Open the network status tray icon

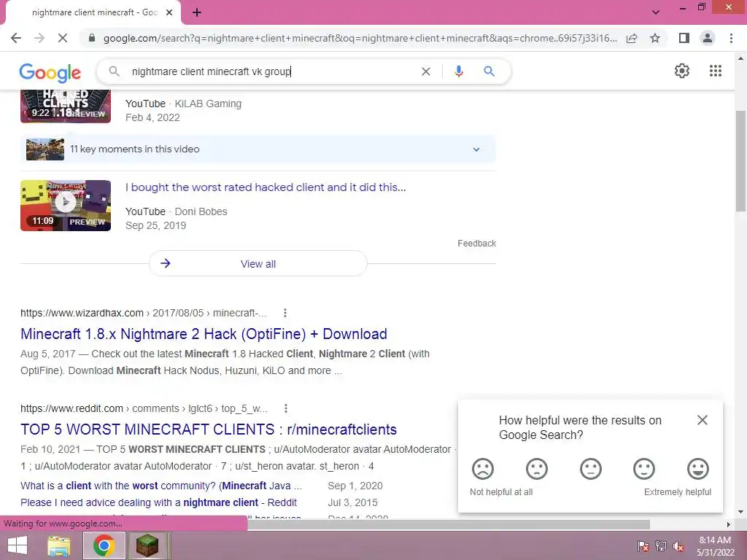coord(661,545)
